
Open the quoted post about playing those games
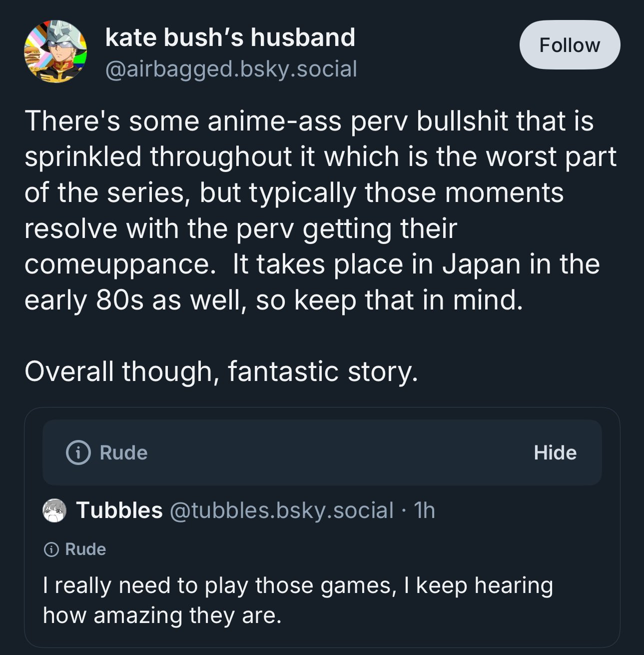[x=298, y=600]
